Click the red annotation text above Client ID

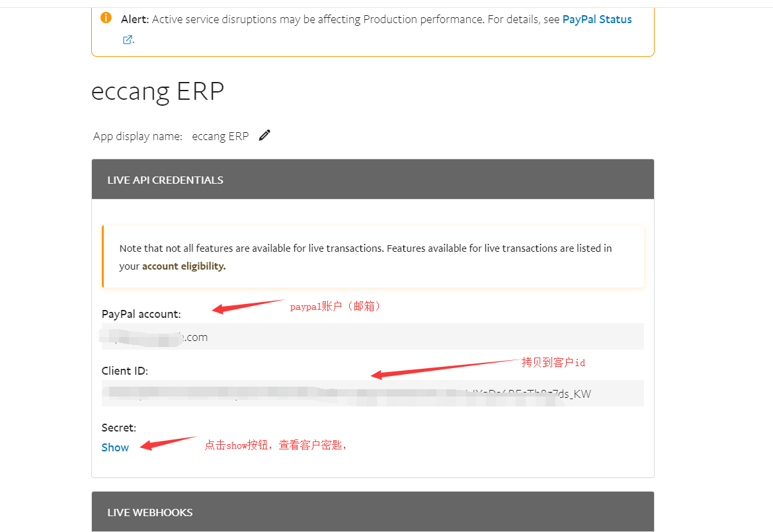(553, 363)
